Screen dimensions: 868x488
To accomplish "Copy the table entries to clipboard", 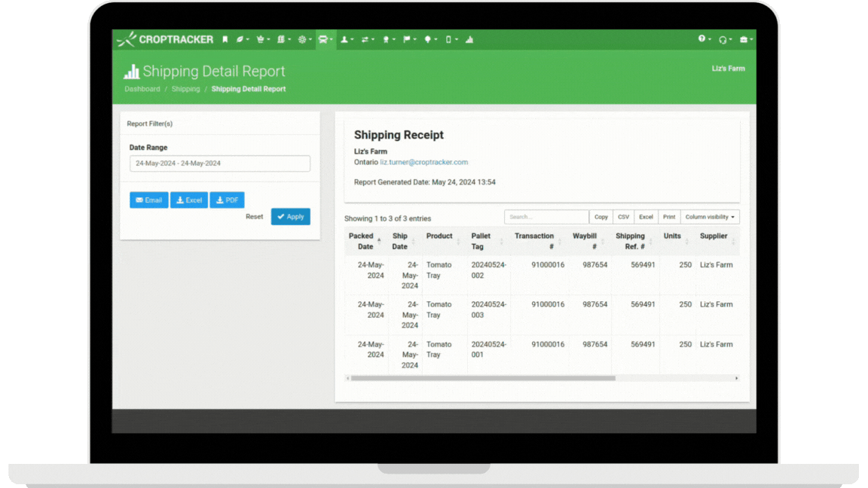I will point(601,217).
